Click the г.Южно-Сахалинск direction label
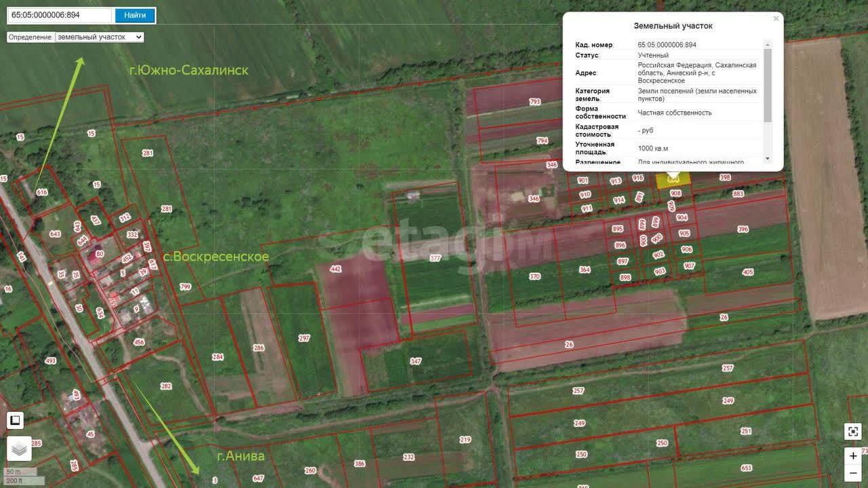The height and width of the screenshot is (488, 868). click(x=189, y=70)
